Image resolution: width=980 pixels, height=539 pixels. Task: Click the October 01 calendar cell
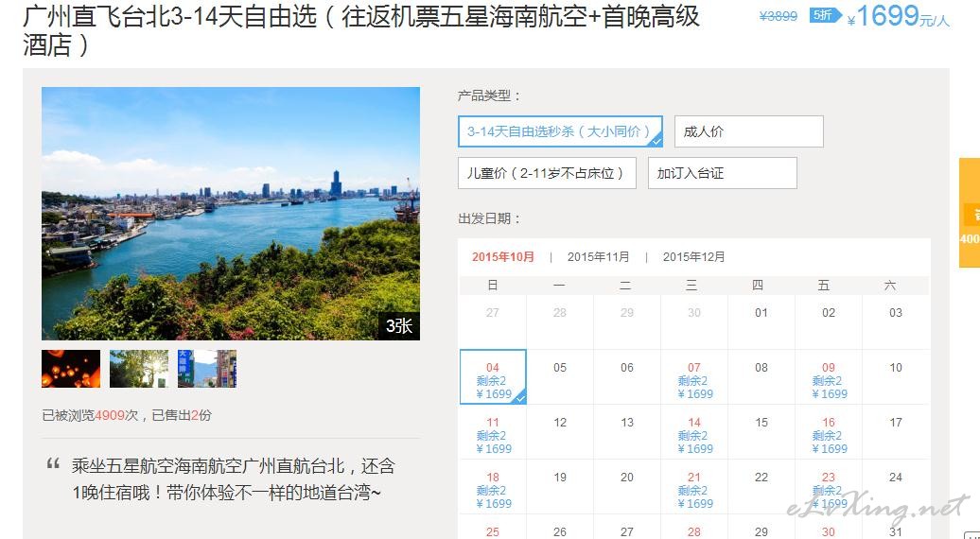tap(761, 322)
